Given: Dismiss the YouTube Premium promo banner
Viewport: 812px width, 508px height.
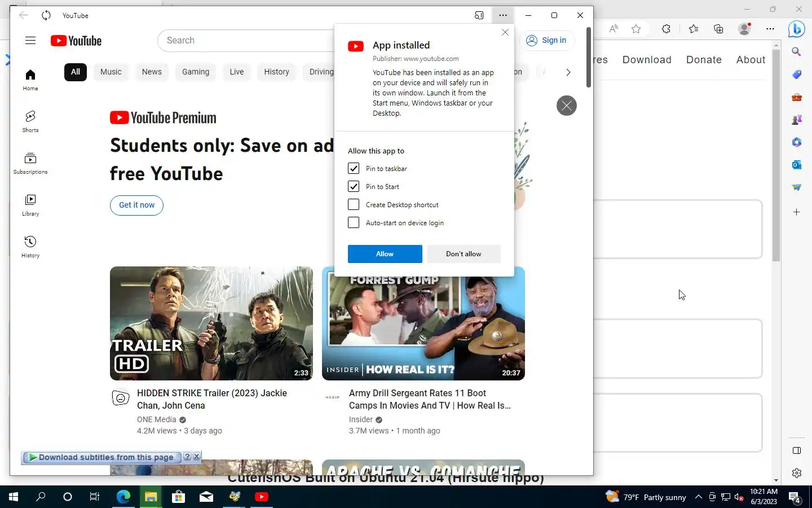Looking at the screenshot, I should [567, 106].
